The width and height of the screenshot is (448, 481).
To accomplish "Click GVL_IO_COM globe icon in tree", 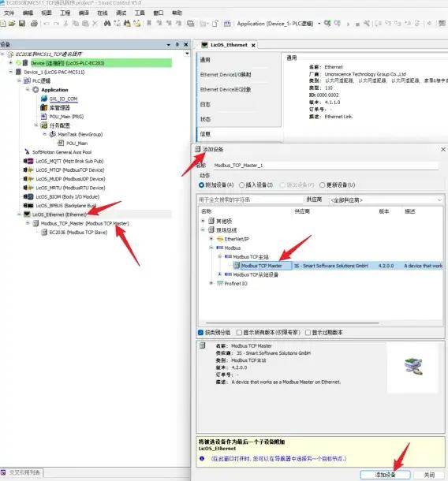I will click(44, 99).
